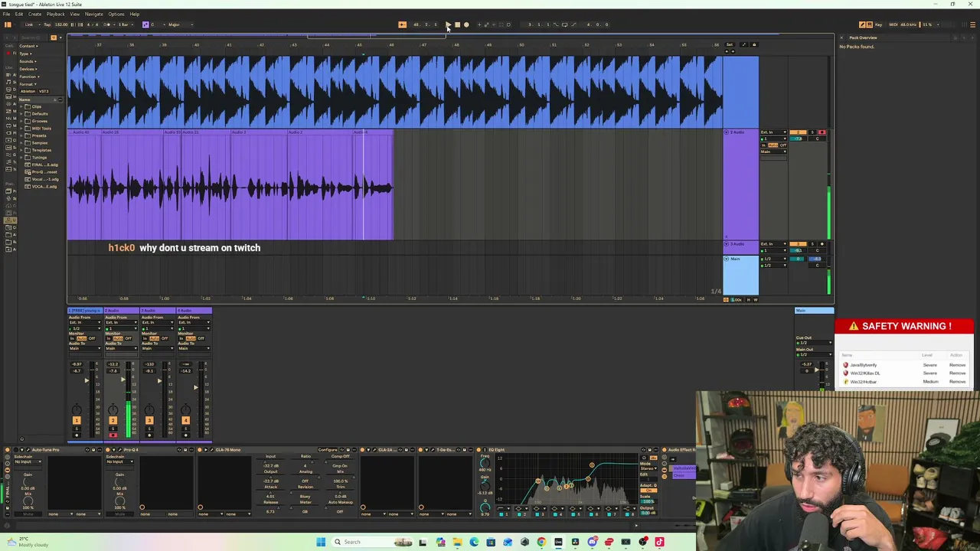Click the Tap tempo button
This screenshot has height=551, width=980.
tap(47, 24)
